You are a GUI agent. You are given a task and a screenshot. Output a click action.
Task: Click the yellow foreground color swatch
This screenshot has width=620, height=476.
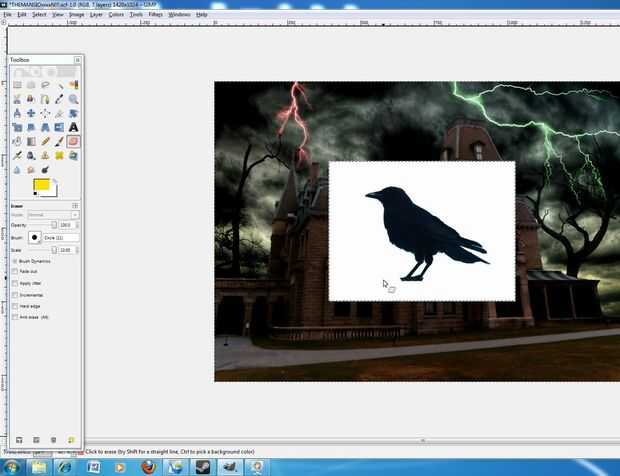41,185
